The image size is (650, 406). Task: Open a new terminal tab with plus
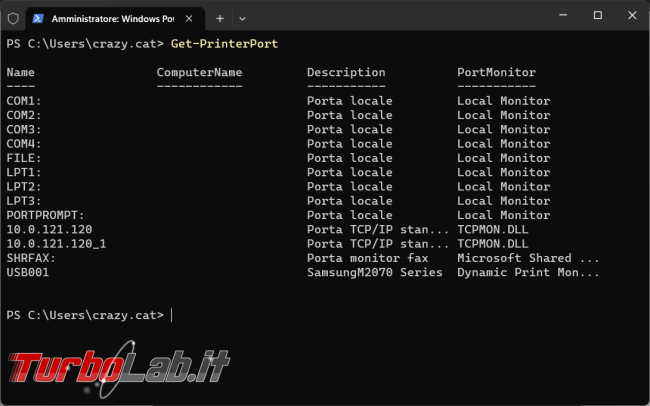(x=220, y=19)
